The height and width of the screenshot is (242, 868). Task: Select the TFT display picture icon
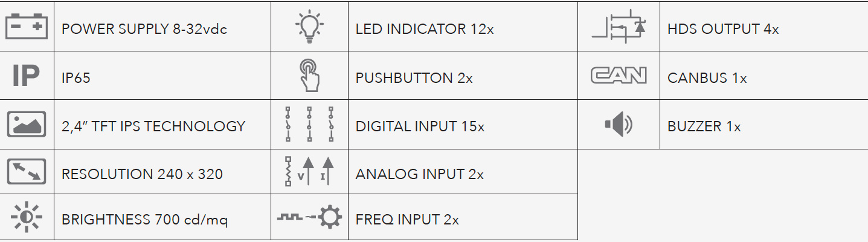pyautogui.click(x=27, y=124)
